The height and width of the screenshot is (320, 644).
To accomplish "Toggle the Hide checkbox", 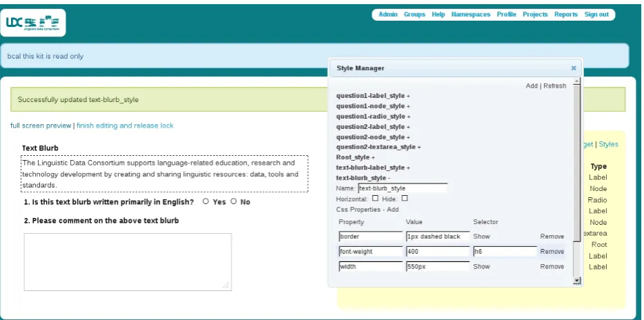I will pyautogui.click(x=404, y=198).
